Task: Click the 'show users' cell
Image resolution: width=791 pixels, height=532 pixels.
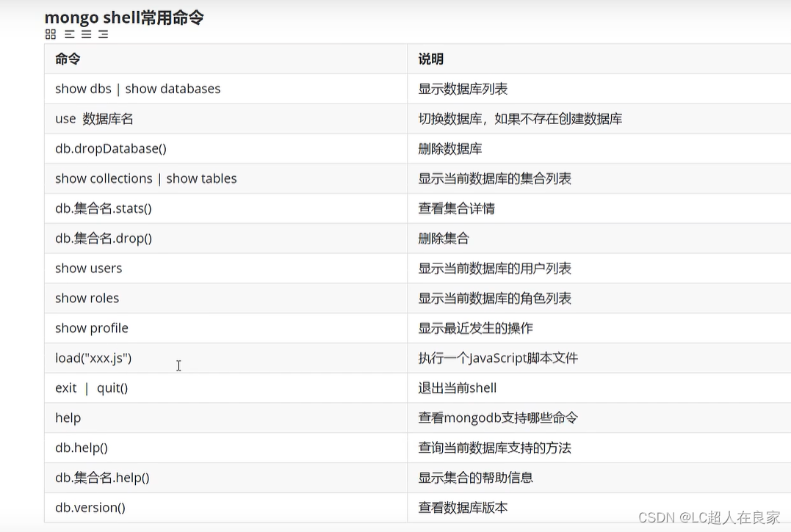Action: tap(226, 268)
